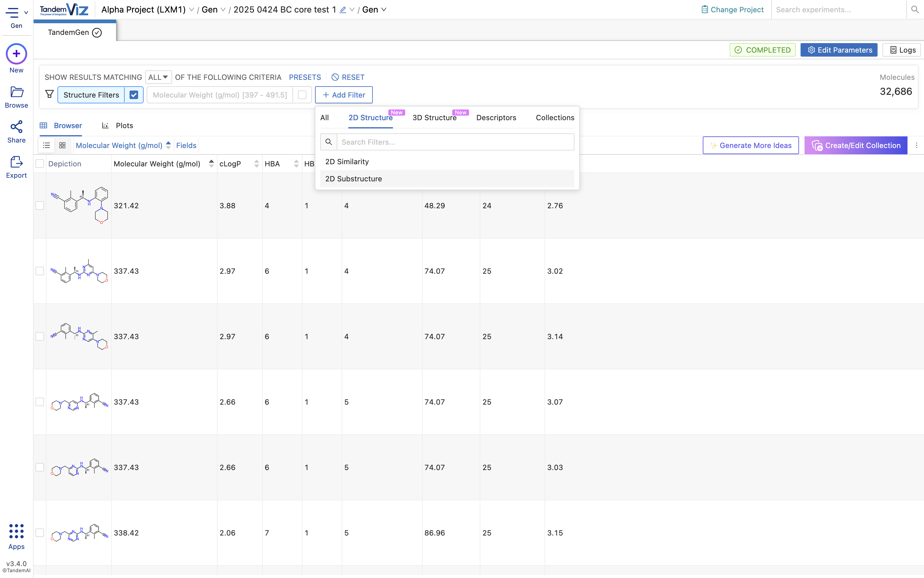Click the three-dot more options icon

916,145
